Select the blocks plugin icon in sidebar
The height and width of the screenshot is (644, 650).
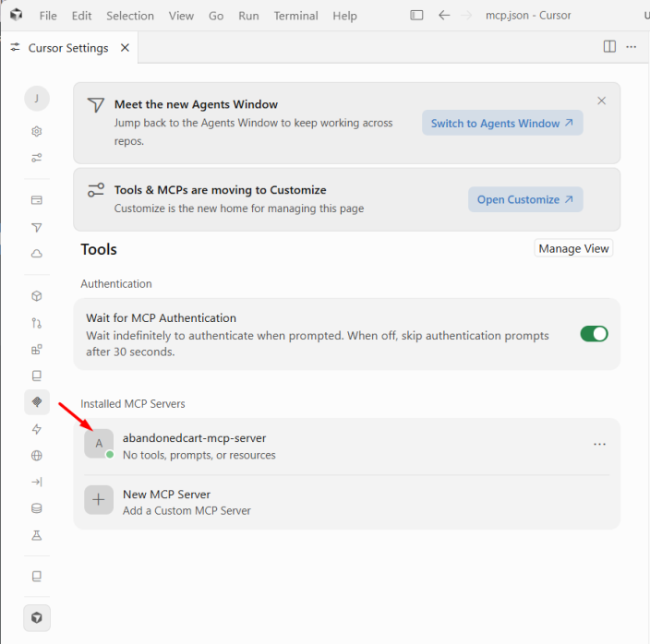click(37, 350)
